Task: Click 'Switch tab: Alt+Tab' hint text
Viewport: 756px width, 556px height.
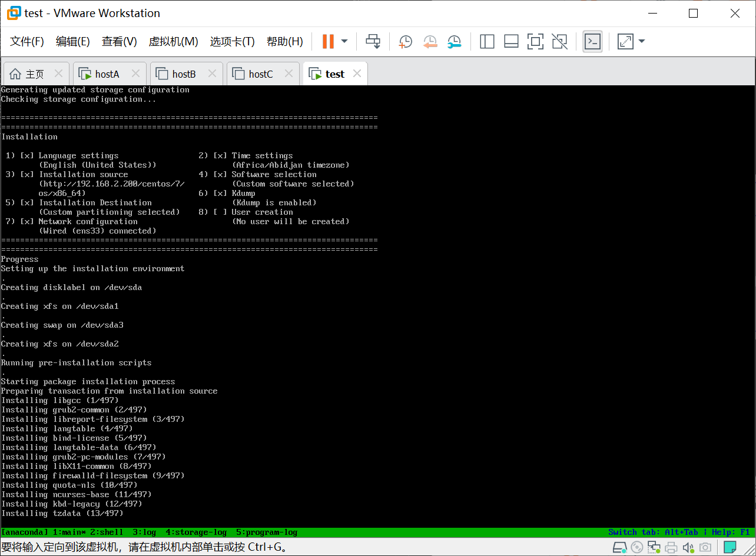Action: tap(653, 532)
